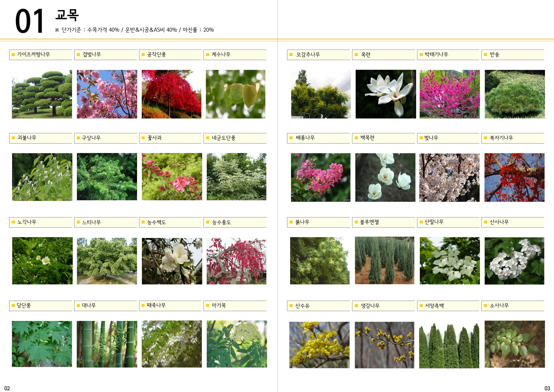View the 백목련 white bud photo

(385, 177)
